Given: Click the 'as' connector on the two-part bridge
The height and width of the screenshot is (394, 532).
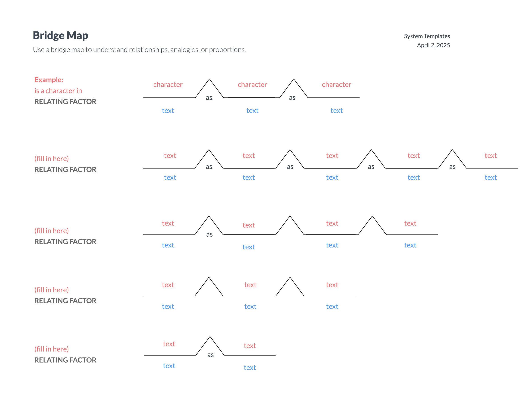Looking at the screenshot, I should [210, 355].
